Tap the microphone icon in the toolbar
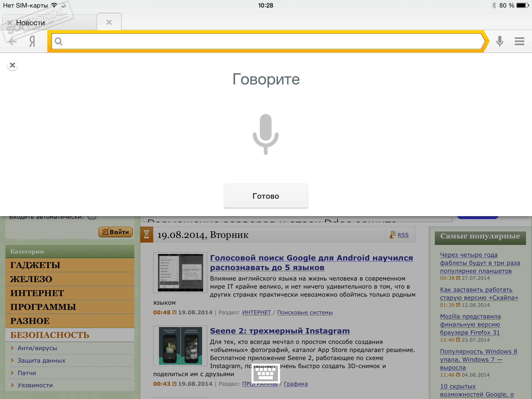This screenshot has height=399, width=532. pos(500,41)
